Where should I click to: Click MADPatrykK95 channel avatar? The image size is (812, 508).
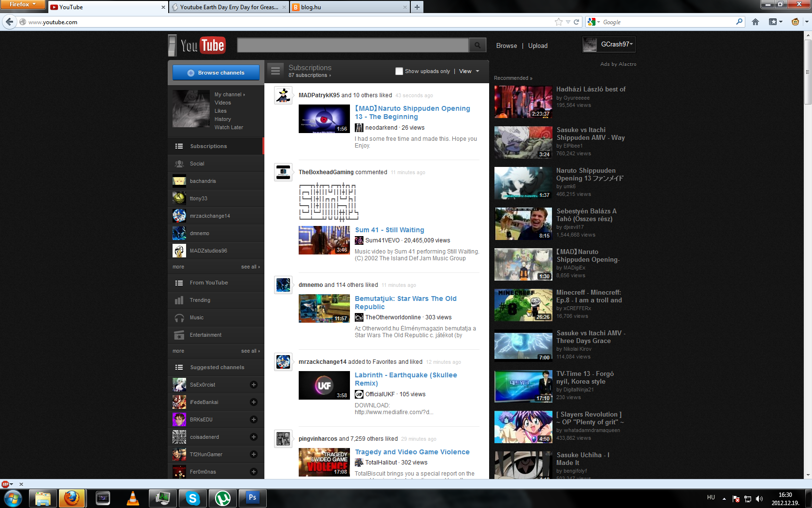(283, 95)
